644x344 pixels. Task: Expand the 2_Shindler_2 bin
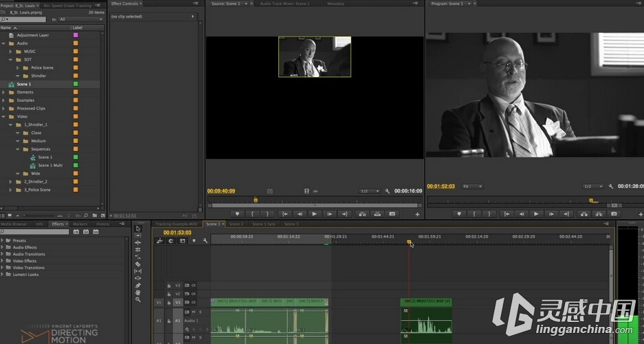pos(11,182)
